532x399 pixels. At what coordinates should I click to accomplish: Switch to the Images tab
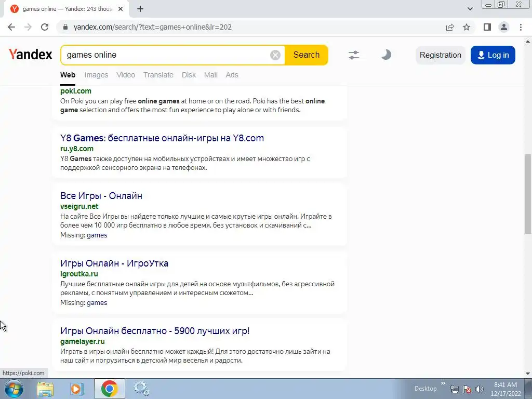tap(96, 75)
